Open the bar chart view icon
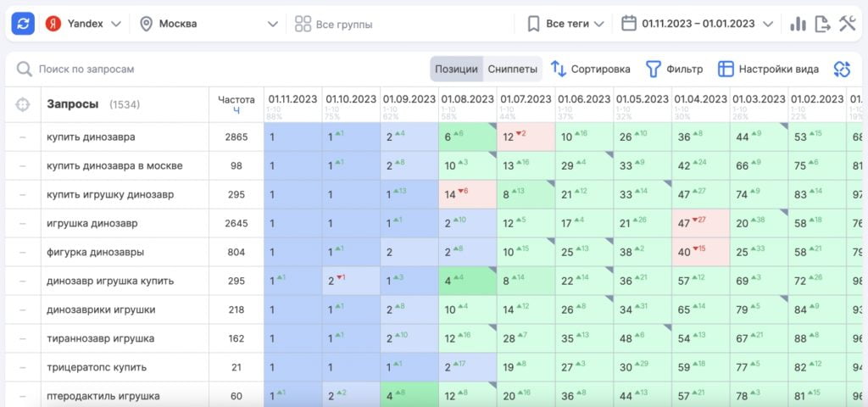 coord(798,24)
